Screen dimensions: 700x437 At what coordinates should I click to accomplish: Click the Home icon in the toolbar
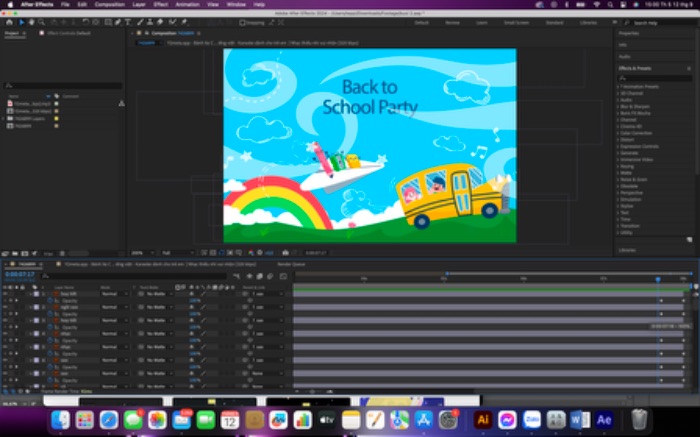click(9, 22)
